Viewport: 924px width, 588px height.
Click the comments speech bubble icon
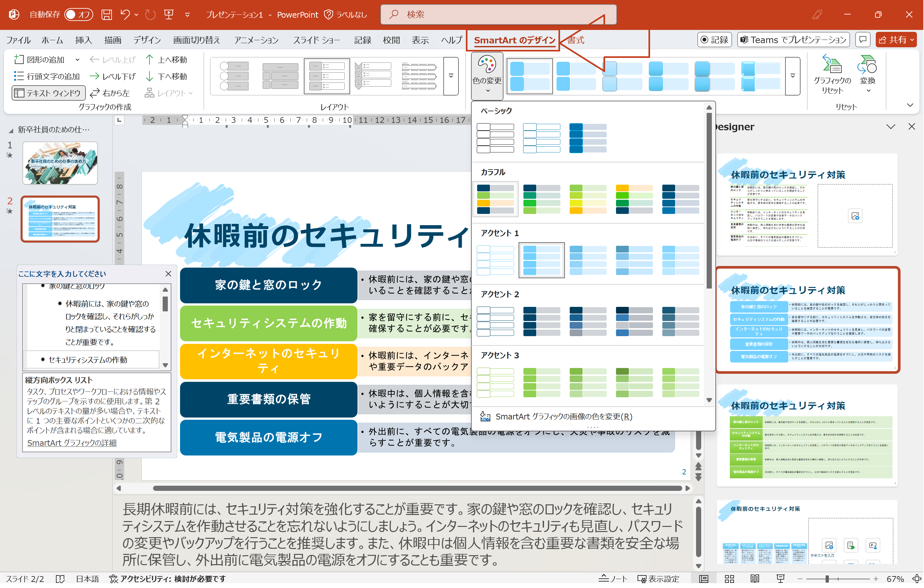click(x=863, y=40)
